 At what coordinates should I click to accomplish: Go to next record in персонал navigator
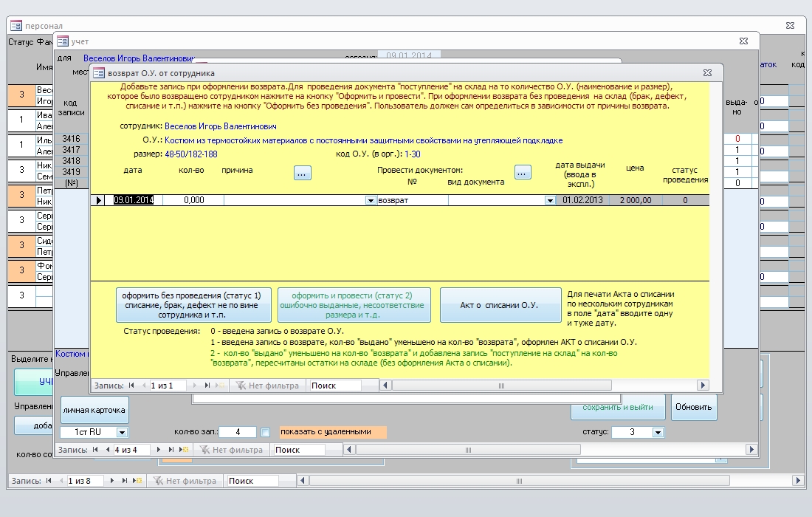[x=114, y=481]
